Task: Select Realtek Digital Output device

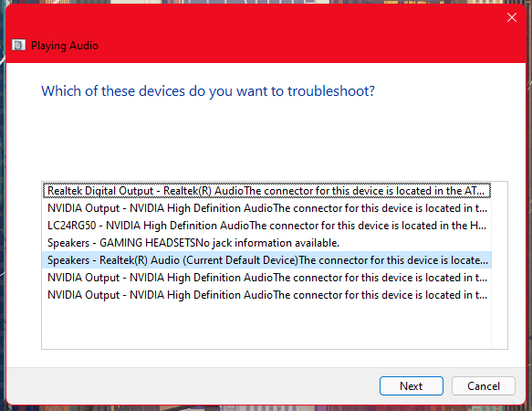Action: pyautogui.click(x=266, y=191)
